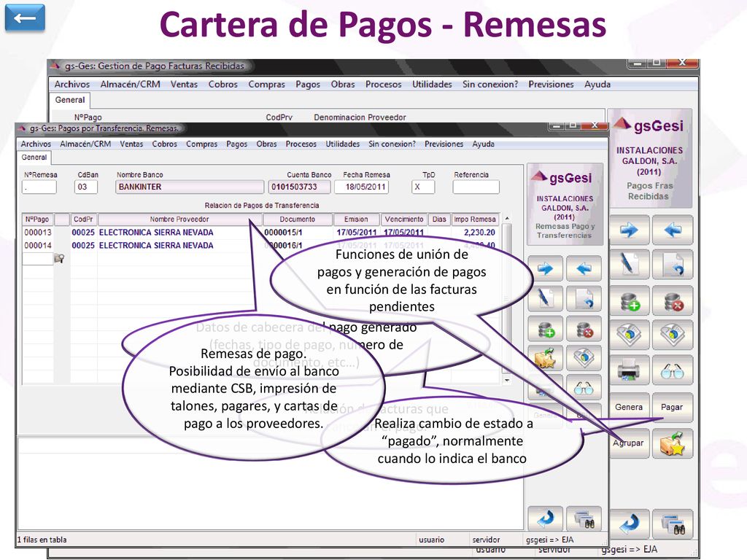Click the box with star icon in Remesas window
The width and height of the screenshot is (747, 560).
coord(546,358)
